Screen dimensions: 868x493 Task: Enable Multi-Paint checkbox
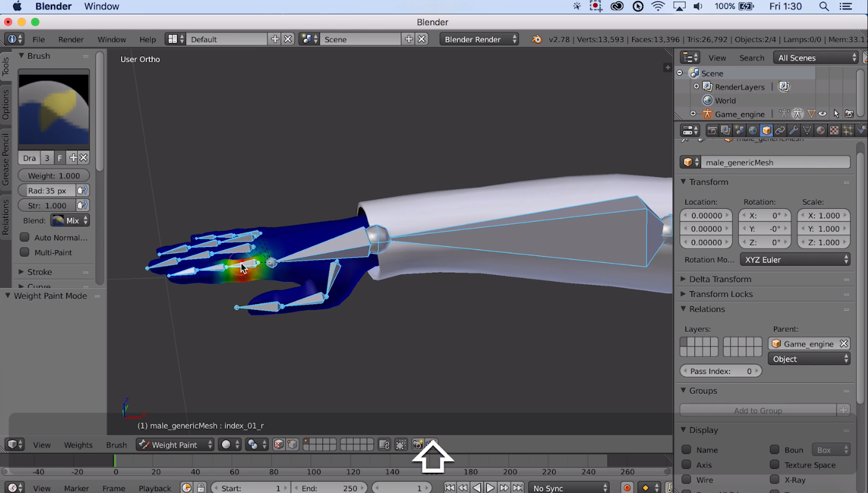click(25, 252)
